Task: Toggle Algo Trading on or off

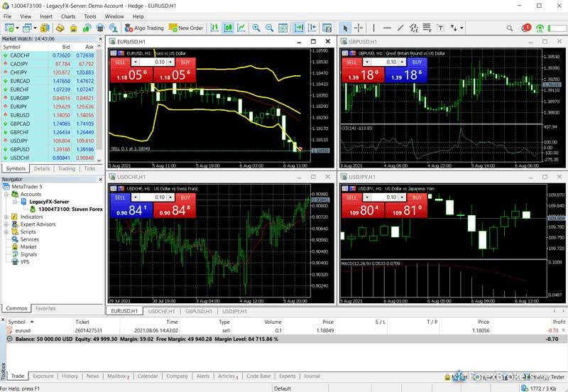Action: (144, 28)
